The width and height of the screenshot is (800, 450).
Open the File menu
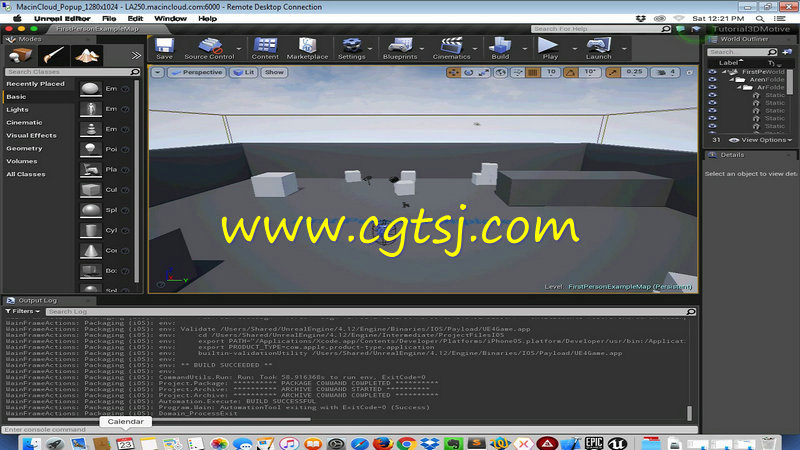pyautogui.click(x=109, y=18)
